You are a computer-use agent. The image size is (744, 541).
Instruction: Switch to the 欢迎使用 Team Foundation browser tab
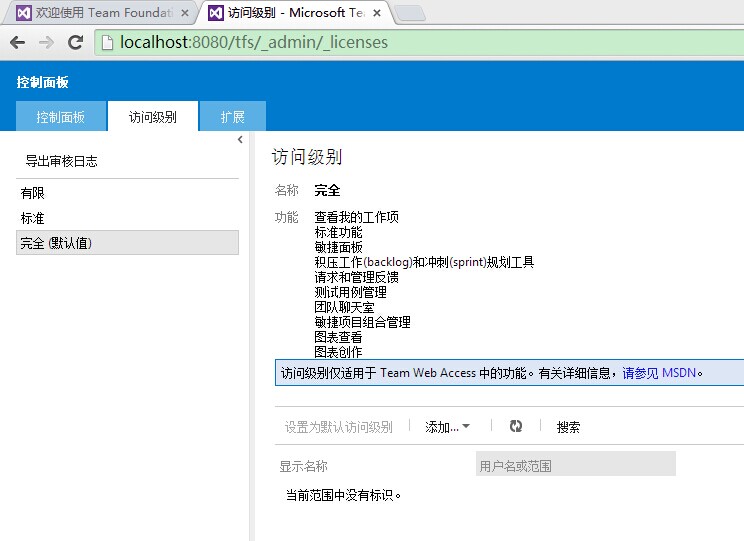pos(100,13)
